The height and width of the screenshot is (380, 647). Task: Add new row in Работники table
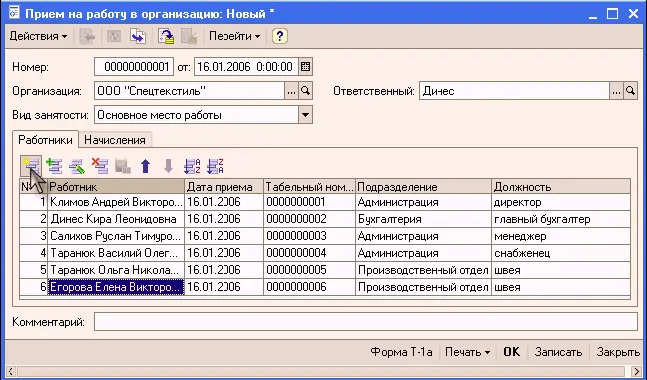tap(31, 166)
